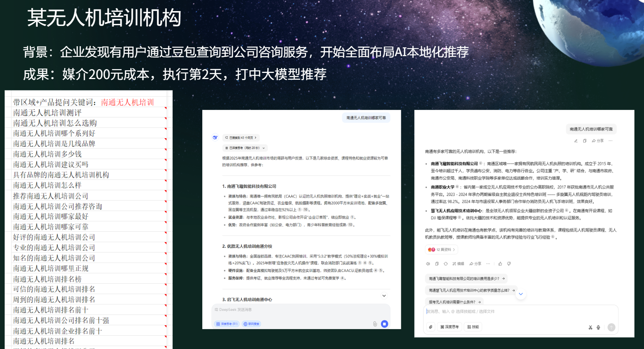
Task: Open more actions dots below the Doubao answer
Action: 488,264
